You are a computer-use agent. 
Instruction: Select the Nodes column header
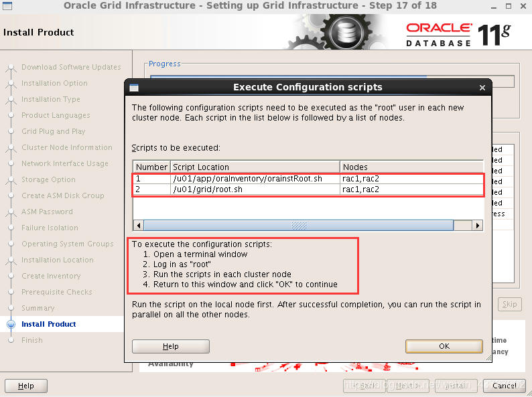(411, 167)
